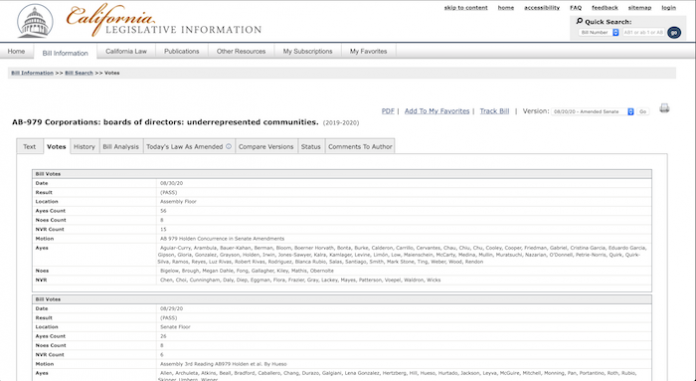696x381 pixels.
Task: Click the California Capitol dome logo
Action: 35,21
